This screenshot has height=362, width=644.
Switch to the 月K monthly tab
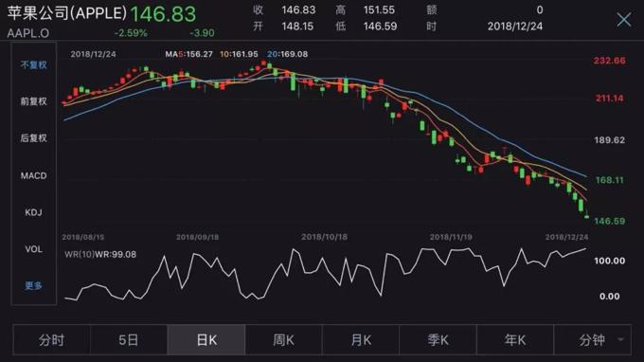pos(361,340)
